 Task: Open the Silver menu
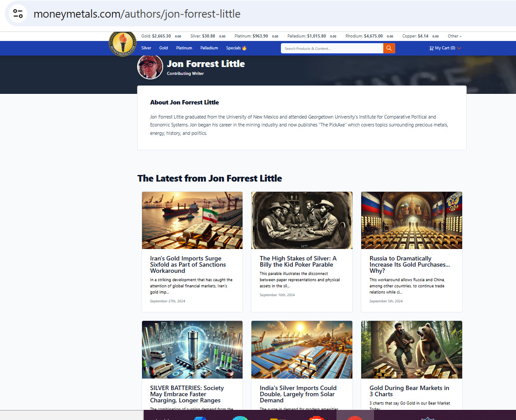146,48
